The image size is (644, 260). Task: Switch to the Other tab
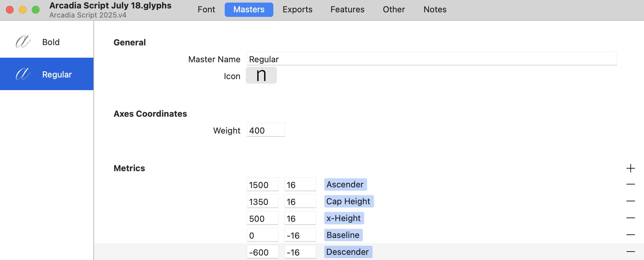tap(394, 9)
